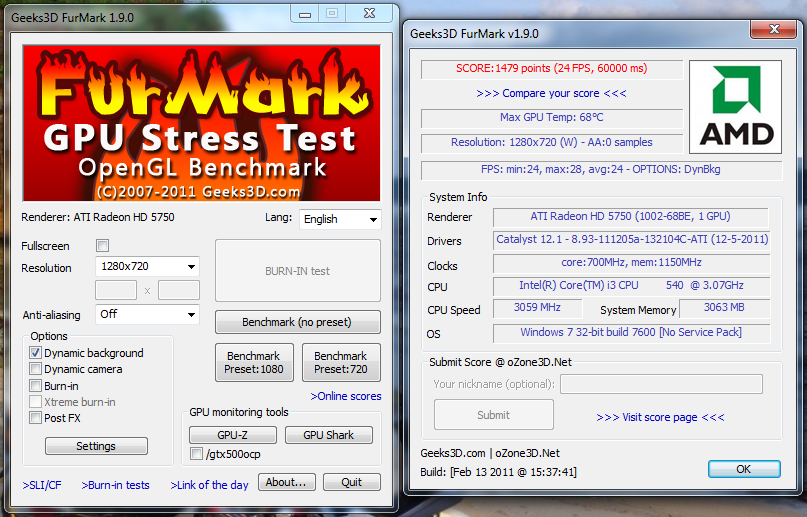Run the Benchmark Preset:720
This screenshot has width=807, height=517.
click(341, 363)
